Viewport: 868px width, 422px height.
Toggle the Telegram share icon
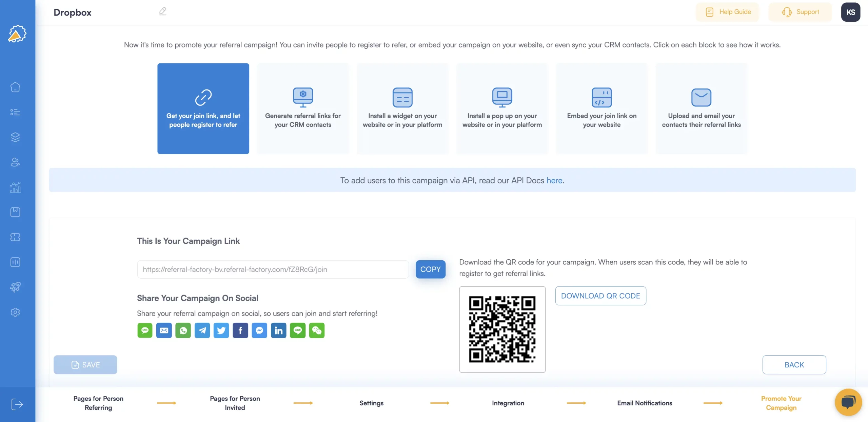(x=202, y=330)
